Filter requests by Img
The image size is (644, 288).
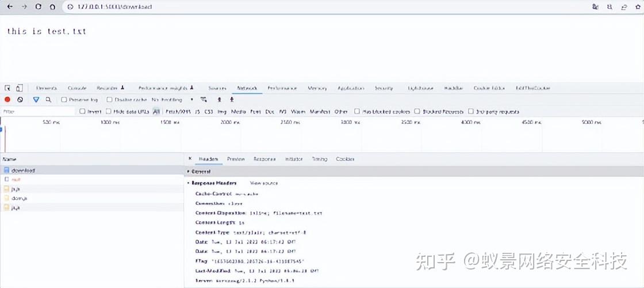pyautogui.click(x=222, y=111)
